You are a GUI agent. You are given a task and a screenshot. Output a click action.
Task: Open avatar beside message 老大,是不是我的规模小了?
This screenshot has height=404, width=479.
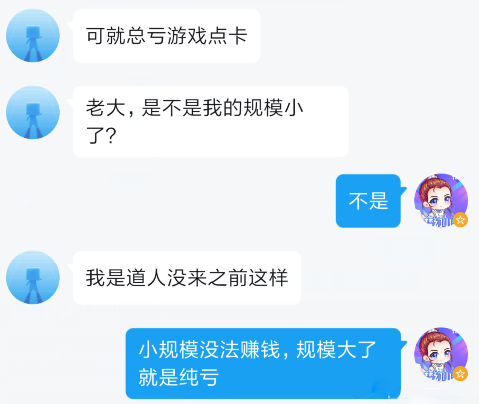tap(33, 112)
